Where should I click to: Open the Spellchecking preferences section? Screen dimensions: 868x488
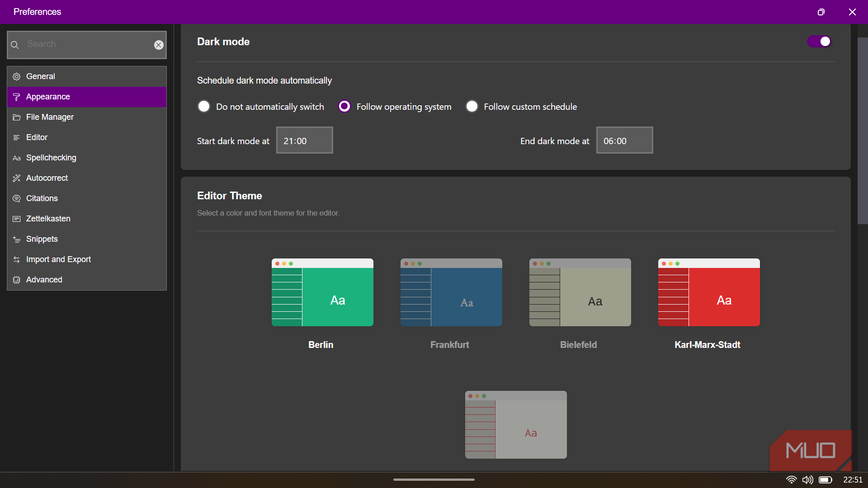[87, 158]
